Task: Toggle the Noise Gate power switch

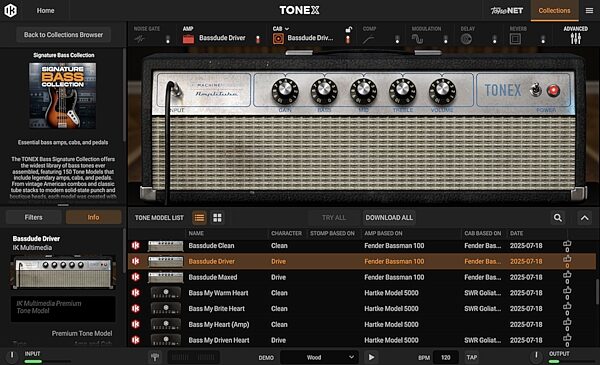Action: (x=168, y=39)
